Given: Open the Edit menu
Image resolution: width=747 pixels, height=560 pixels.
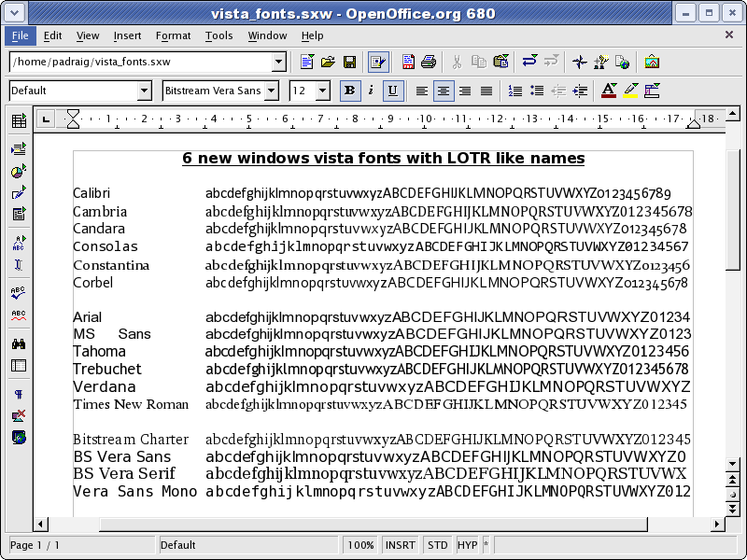Looking at the screenshot, I should (x=52, y=35).
